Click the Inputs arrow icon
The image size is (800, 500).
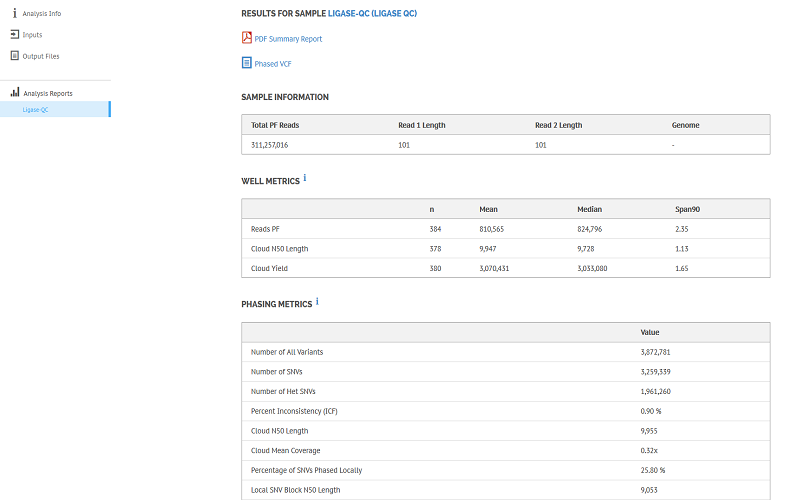click(x=14, y=35)
